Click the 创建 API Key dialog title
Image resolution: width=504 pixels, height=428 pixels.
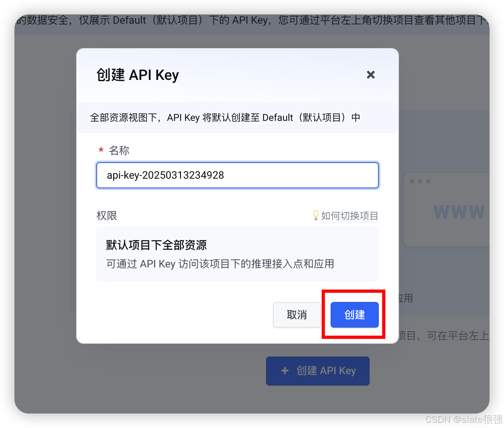tap(138, 75)
